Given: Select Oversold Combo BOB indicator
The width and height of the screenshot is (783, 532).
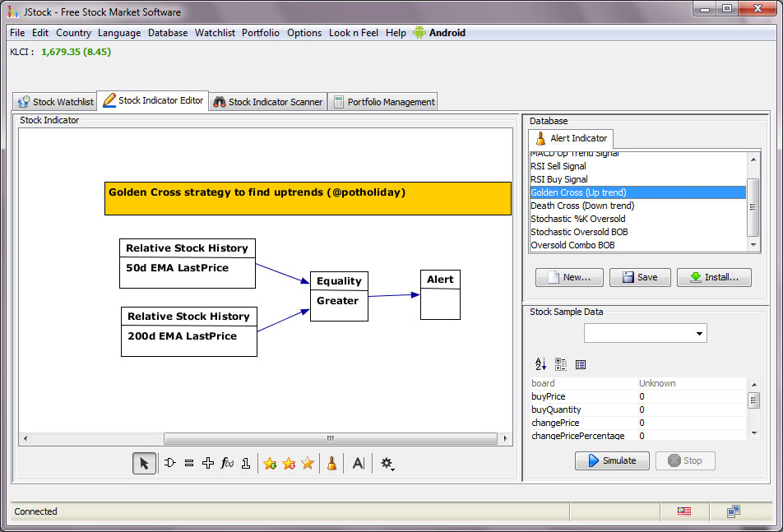Looking at the screenshot, I should pyautogui.click(x=637, y=245).
